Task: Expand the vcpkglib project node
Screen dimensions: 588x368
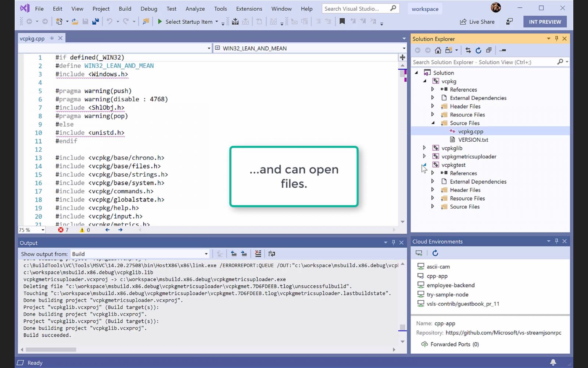Action: pyautogui.click(x=424, y=148)
